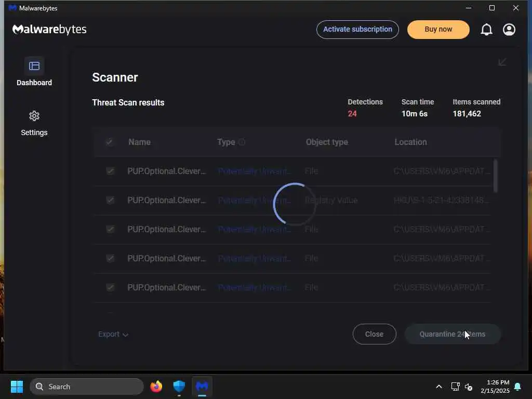Select Malwarebytes icon in the taskbar
This screenshot has width=532, height=399.
(x=202, y=387)
